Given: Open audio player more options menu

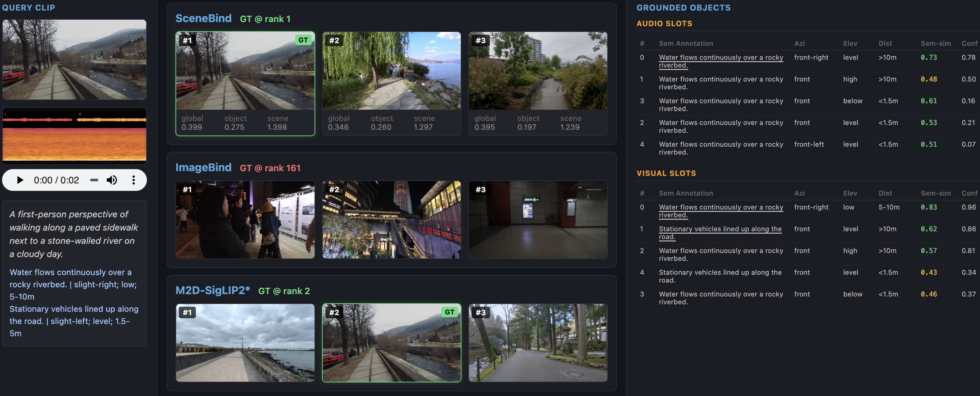Looking at the screenshot, I should (x=134, y=180).
